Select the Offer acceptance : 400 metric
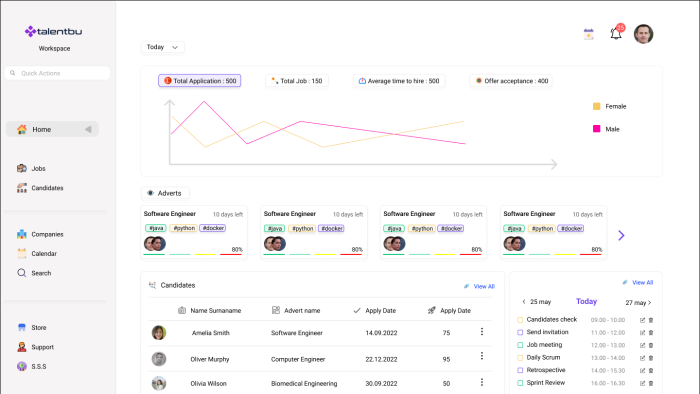Screen dimensions: 700x394 pos(511,81)
